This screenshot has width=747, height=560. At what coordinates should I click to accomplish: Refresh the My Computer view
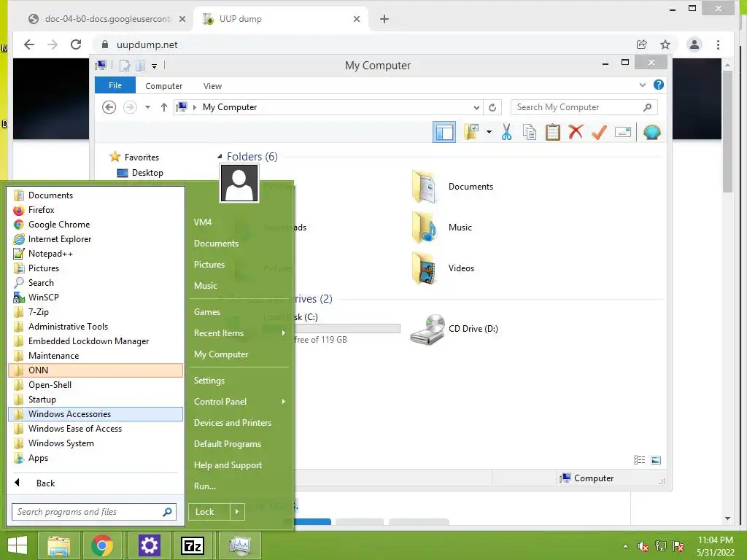pos(492,108)
